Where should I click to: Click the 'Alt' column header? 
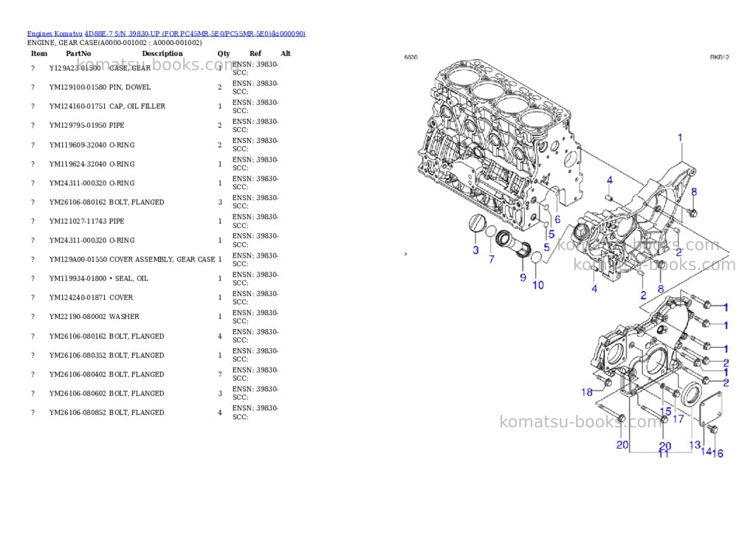coord(286,53)
